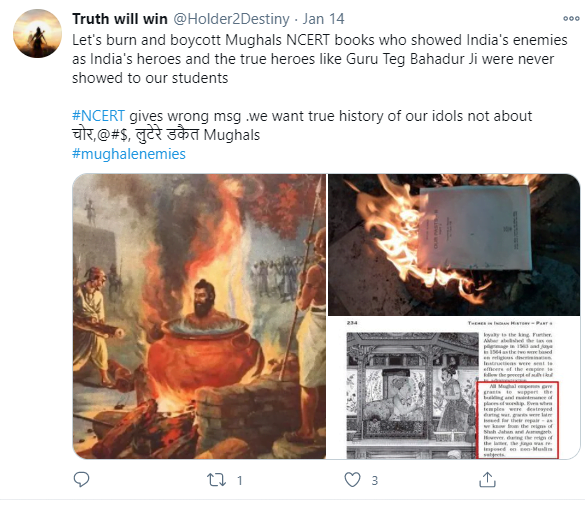Screen dimensions: 585x510
Task: Click the retweet count number 1
Action: (x=240, y=480)
